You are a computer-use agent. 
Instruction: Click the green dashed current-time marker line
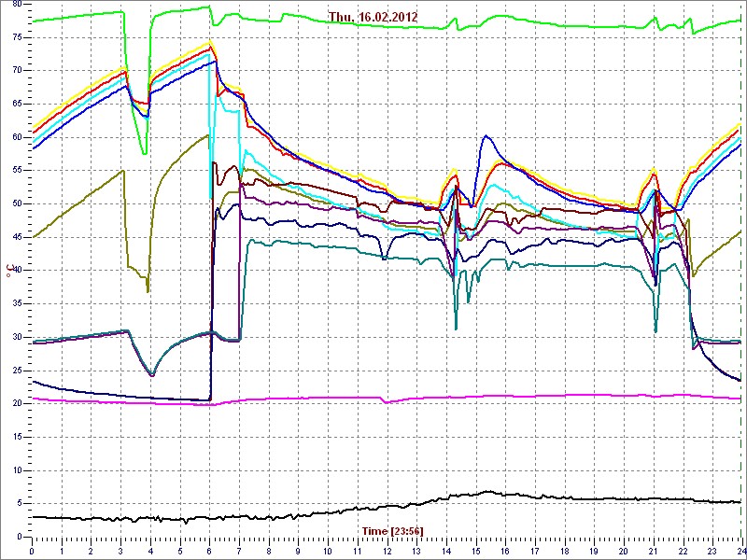(741, 271)
